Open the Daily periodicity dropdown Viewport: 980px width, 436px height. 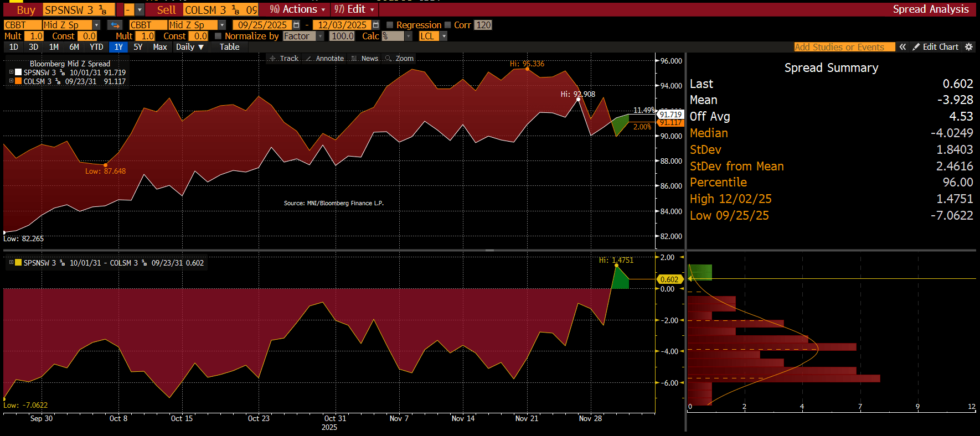coord(190,47)
